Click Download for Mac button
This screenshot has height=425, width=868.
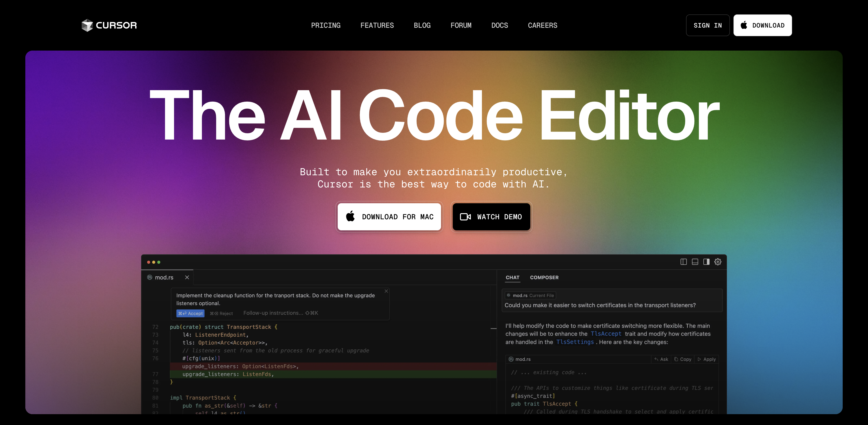(389, 217)
